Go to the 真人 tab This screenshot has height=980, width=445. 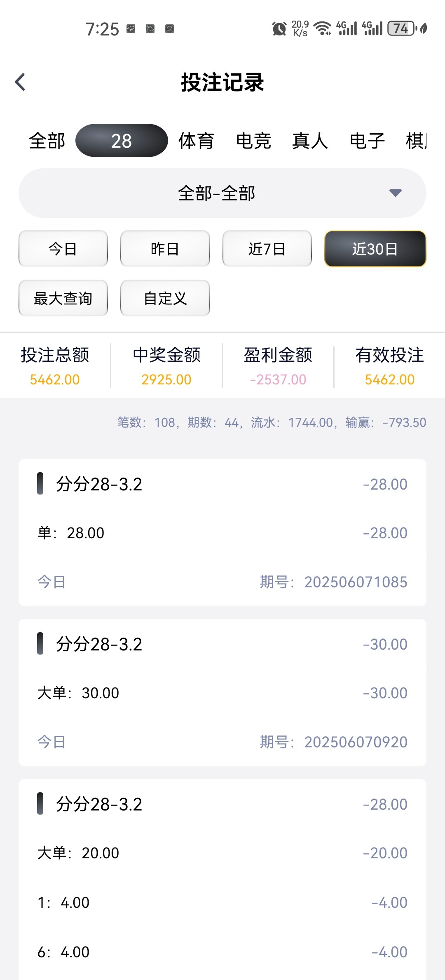310,141
